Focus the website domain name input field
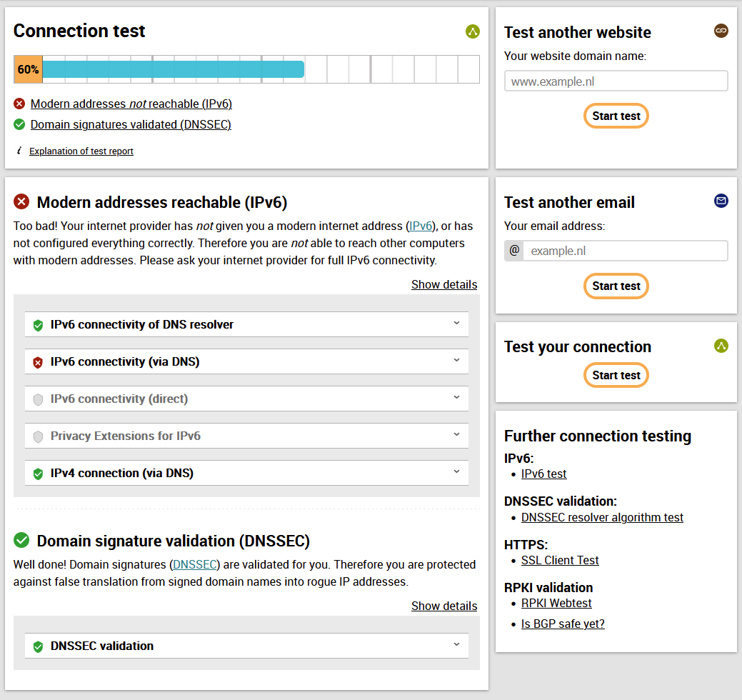This screenshot has width=742, height=700. [x=616, y=81]
